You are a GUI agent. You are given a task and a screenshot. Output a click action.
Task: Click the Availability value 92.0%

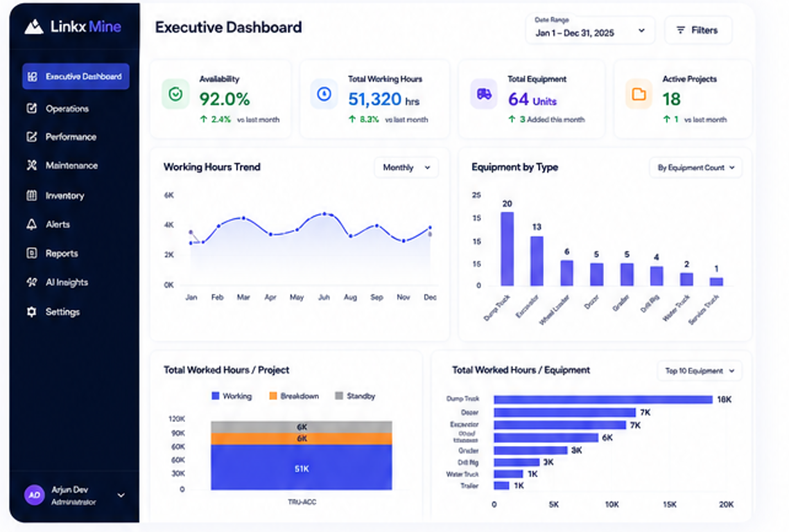tap(225, 99)
